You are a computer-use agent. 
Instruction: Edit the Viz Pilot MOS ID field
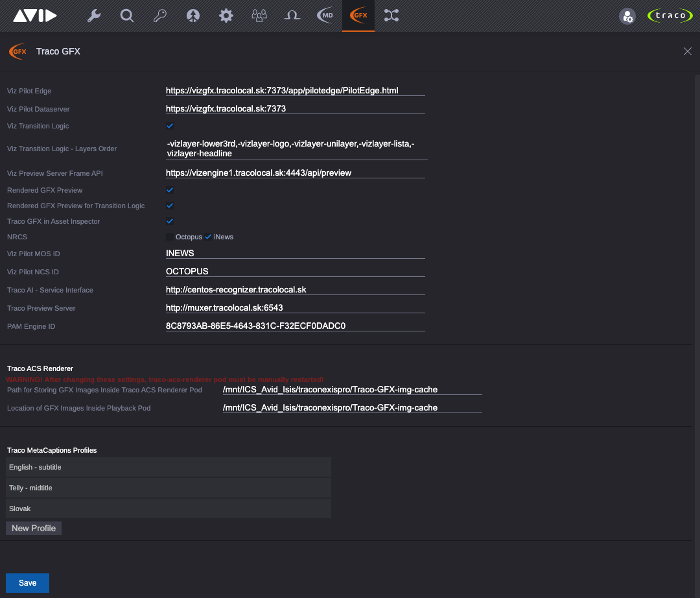click(295, 253)
